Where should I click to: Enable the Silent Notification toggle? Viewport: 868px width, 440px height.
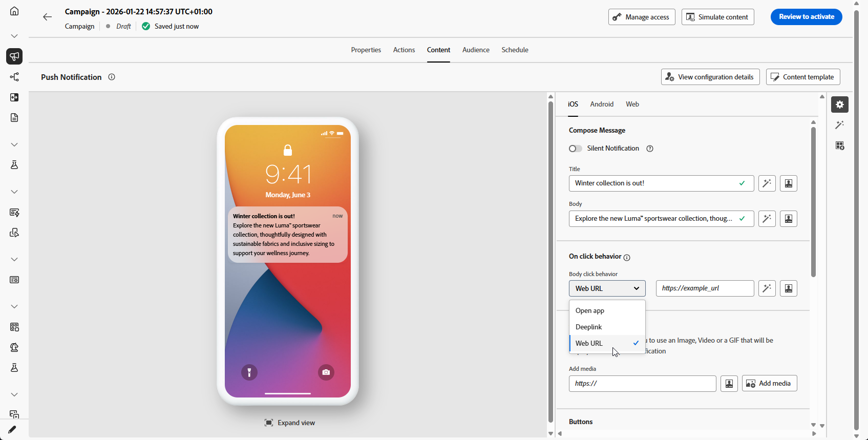(576, 149)
